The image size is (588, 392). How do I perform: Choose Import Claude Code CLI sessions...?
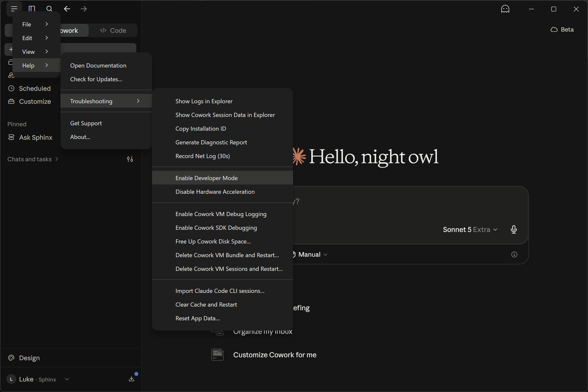click(x=222, y=291)
